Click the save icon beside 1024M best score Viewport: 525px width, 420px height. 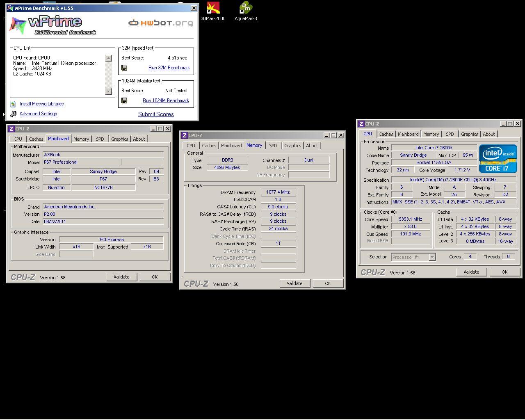click(124, 100)
